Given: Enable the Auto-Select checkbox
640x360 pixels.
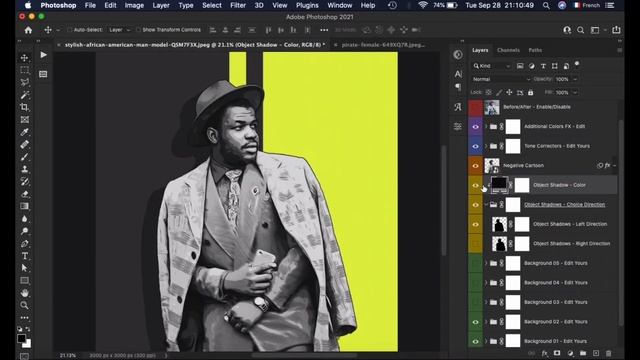Looking at the screenshot, I should point(69,30).
